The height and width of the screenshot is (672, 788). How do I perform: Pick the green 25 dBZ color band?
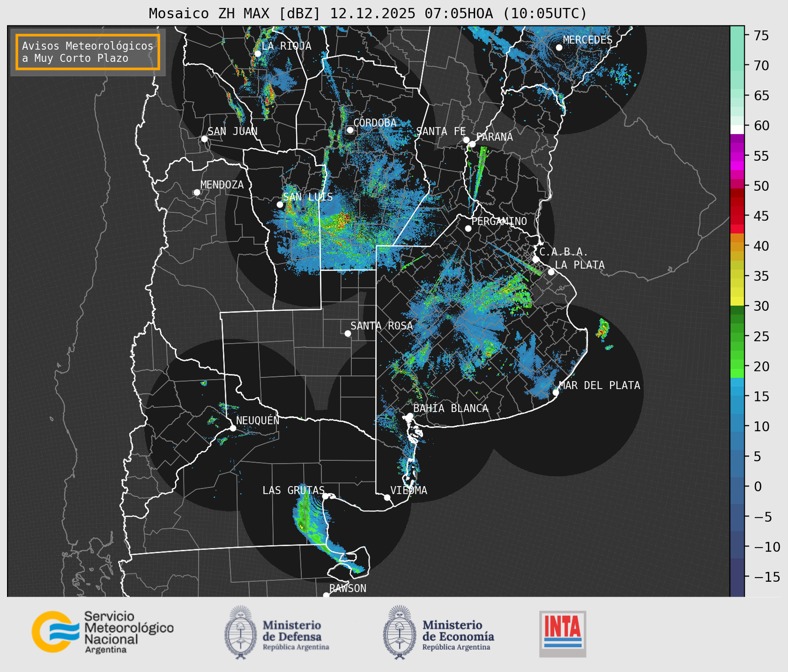737,336
